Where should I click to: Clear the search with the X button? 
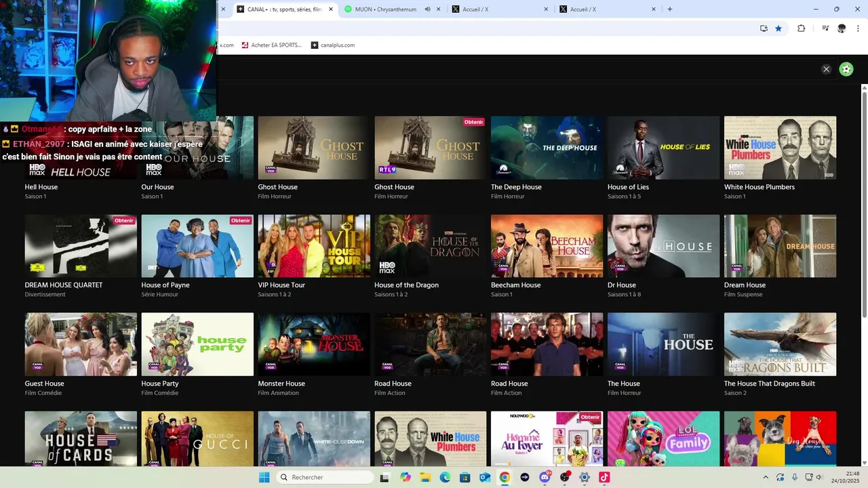pos(826,69)
